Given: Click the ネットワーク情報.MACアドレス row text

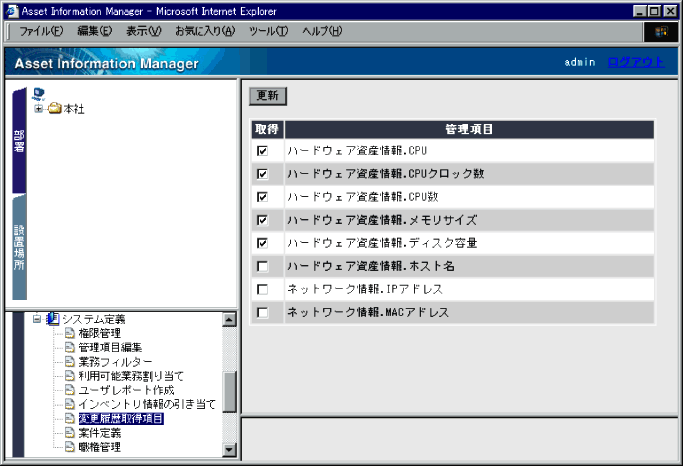Looking at the screenshot, I should 368,312.
